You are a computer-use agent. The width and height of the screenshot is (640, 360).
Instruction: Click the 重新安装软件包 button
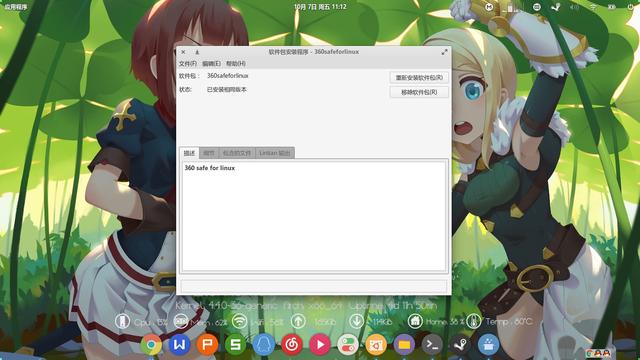click(419, 78)
